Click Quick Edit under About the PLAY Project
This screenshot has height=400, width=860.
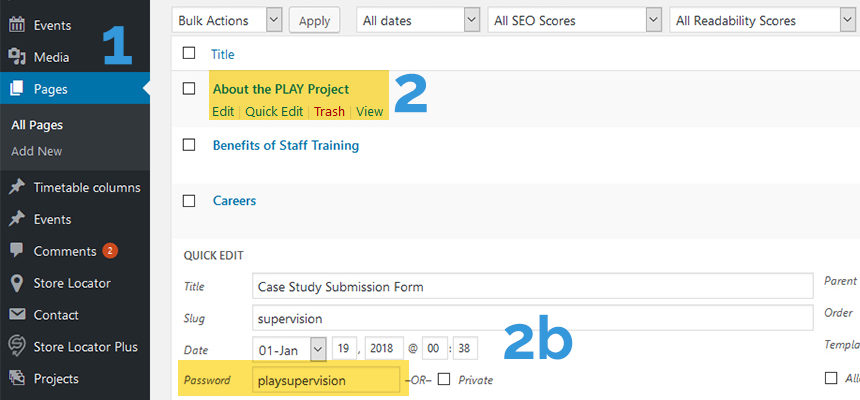tap(274, 111)
